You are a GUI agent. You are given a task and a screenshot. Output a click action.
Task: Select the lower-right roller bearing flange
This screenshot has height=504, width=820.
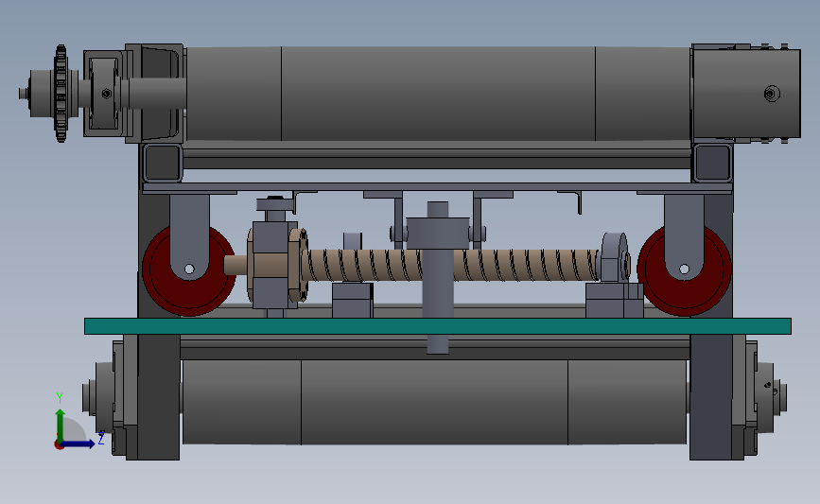coord(766,397)
